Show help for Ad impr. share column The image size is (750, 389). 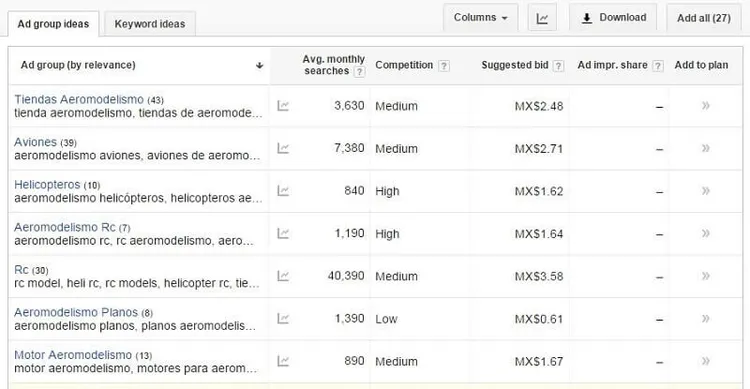pyautogui.click(x=658, y=66)
